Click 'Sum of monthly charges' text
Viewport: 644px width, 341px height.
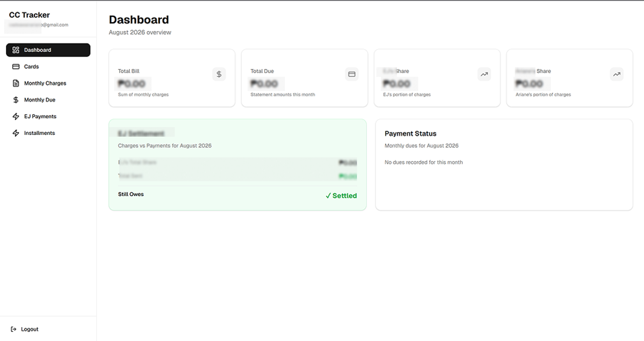pyautogui.click(x=143, y=95)
